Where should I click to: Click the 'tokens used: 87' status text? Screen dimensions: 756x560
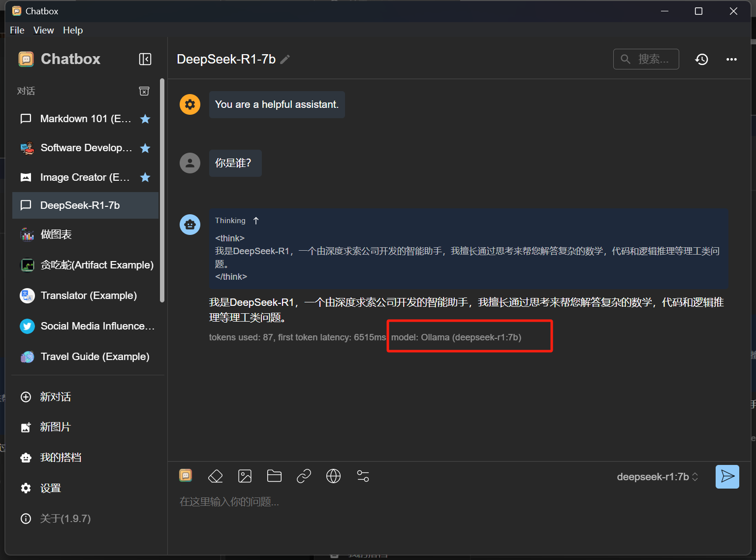tap(241, 337)
